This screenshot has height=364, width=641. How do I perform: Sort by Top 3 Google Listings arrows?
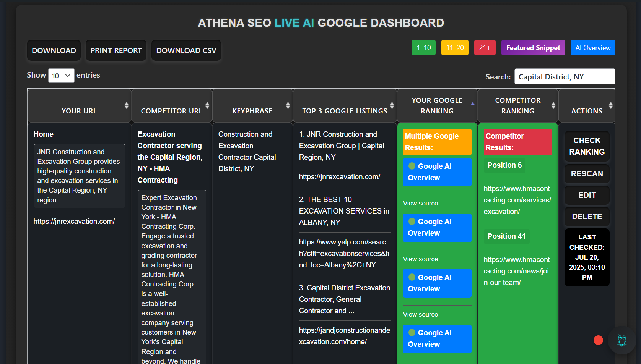(x=392, y=105)
